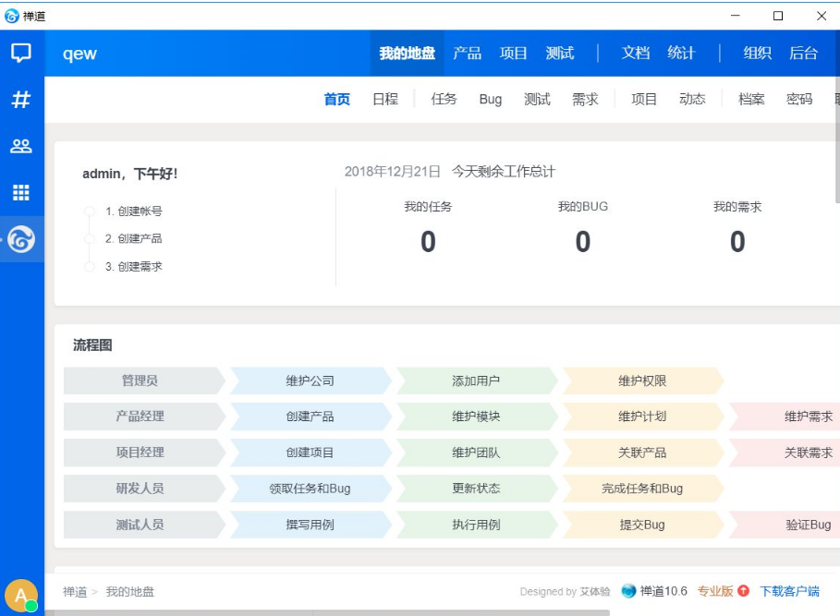The image size is (840, 616).
Task: Open the 项目 main menu item
Action: (513, 53)
